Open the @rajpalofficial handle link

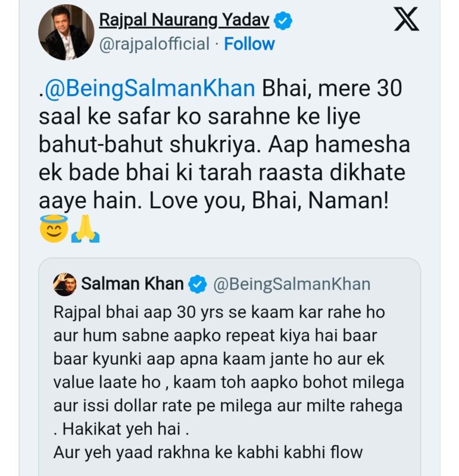click(154, 44)
